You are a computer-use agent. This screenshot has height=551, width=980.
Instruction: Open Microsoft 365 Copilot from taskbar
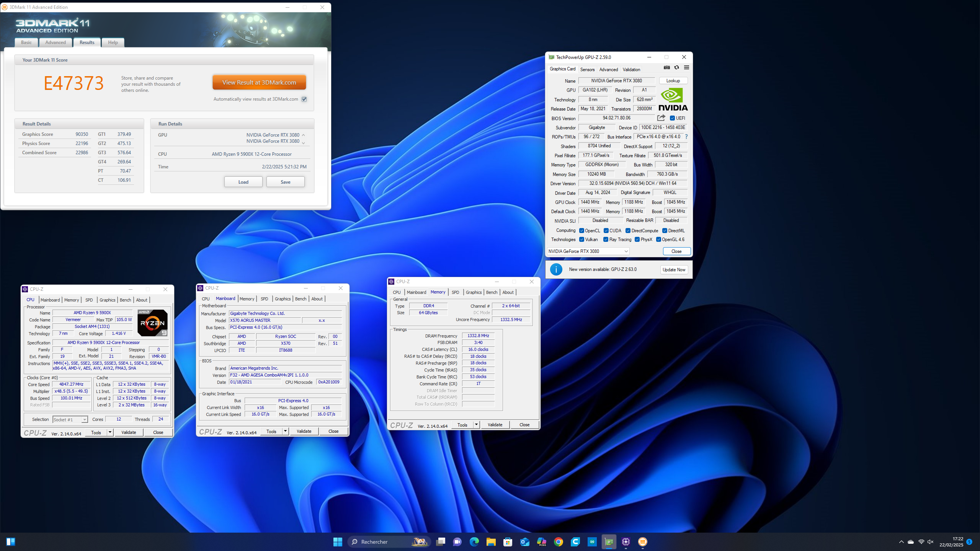point(541,542)
